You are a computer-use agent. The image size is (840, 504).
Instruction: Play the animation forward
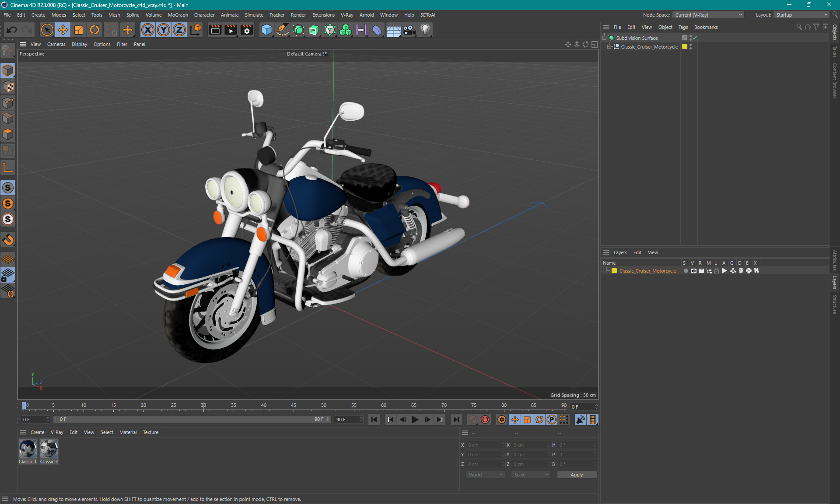tap(415, 420)
